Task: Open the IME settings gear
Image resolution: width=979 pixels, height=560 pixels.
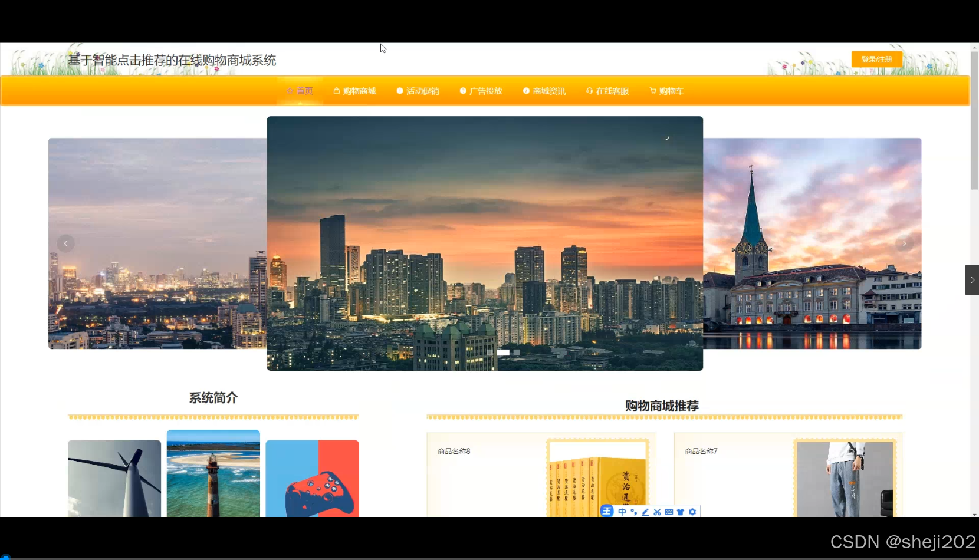Action: [692, 512]
